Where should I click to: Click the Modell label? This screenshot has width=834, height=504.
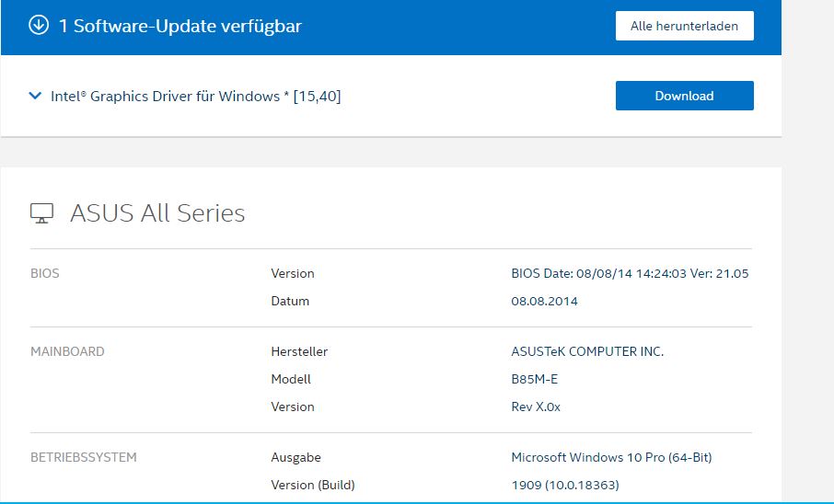(x=291, y=379)
